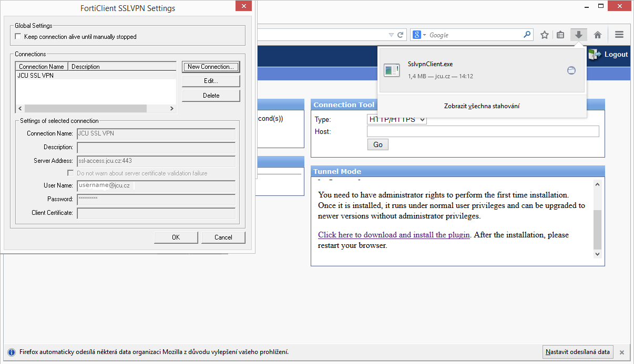The image size is (634, 364).
Task: Click the connections list horizontal scrollbar
Action: coord(85,108)
